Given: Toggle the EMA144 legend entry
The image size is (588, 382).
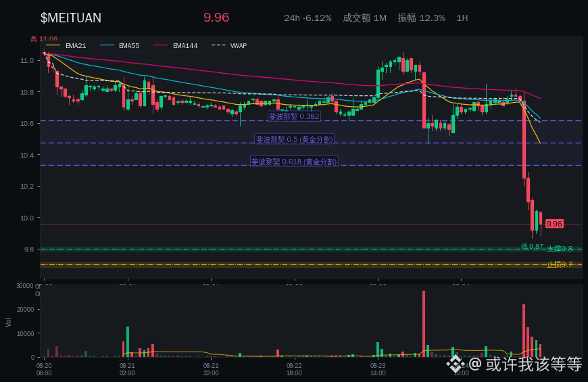Looking at the screenshot, I should tap(176, 46).
